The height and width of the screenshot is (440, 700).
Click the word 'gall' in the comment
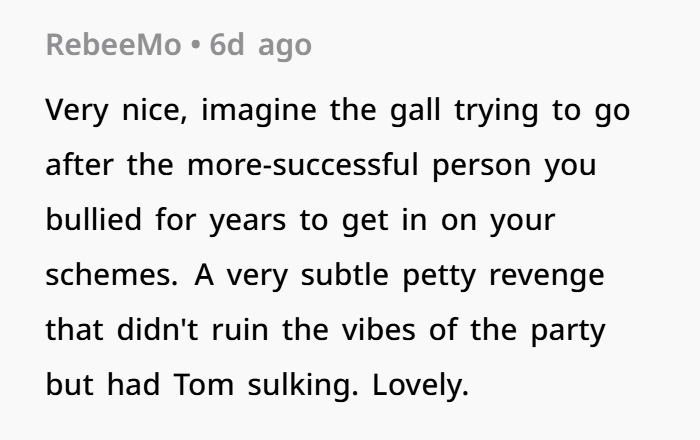415,110
